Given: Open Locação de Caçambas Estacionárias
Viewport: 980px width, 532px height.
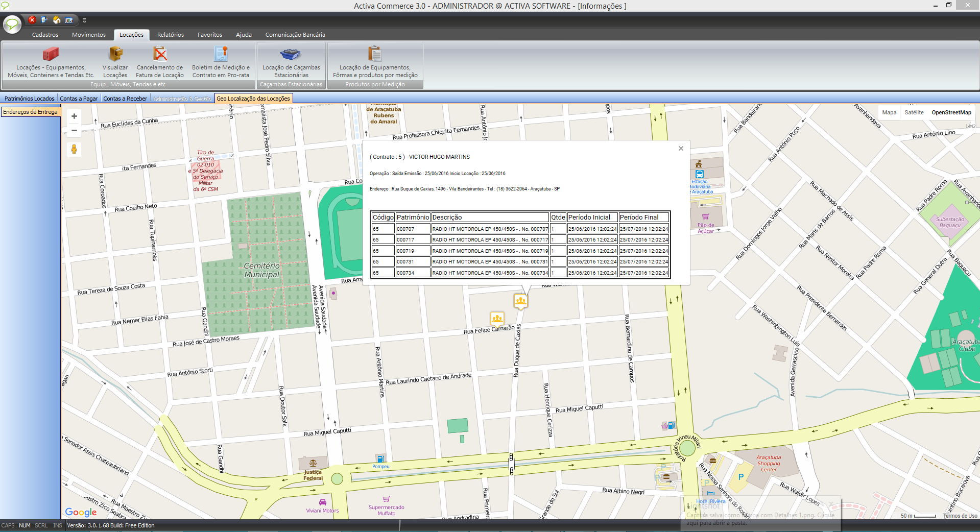Looking at the screenshot, I should click(291, 62).
